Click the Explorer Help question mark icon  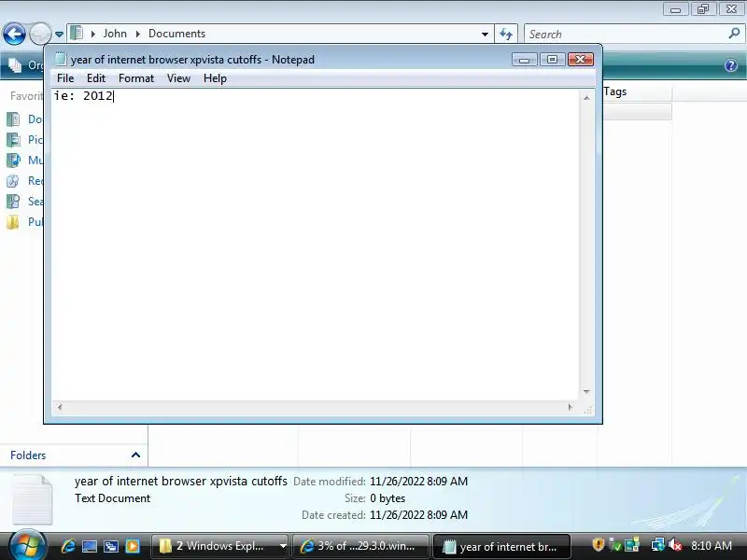click(731, 65)
